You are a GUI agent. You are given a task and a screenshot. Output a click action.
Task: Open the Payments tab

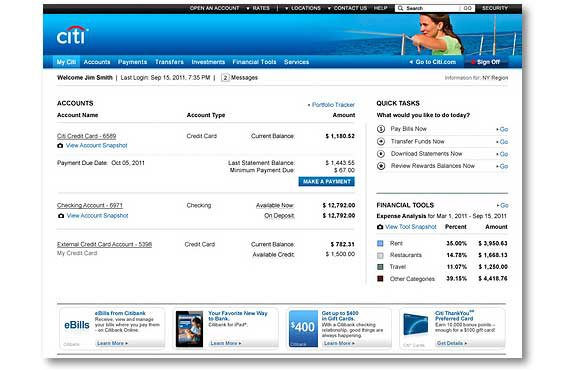pos(132,62)
